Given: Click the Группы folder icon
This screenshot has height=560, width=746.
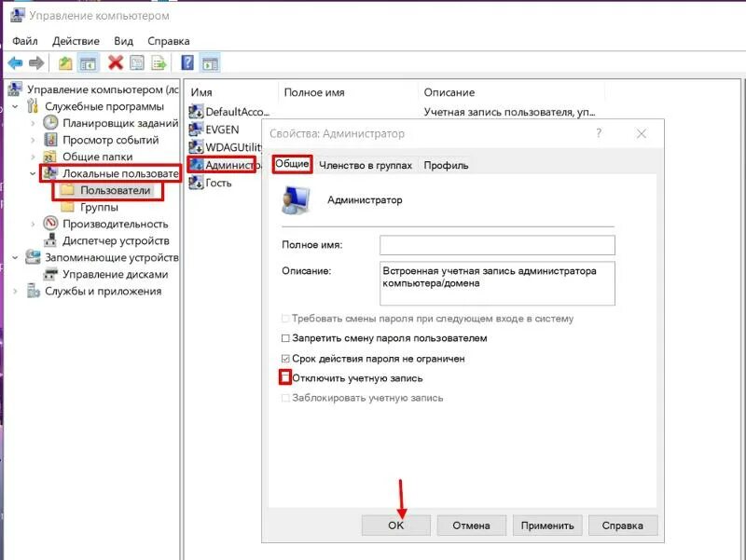Looking at the screenshot, I should pyautogui.click(x=67, y=206).
